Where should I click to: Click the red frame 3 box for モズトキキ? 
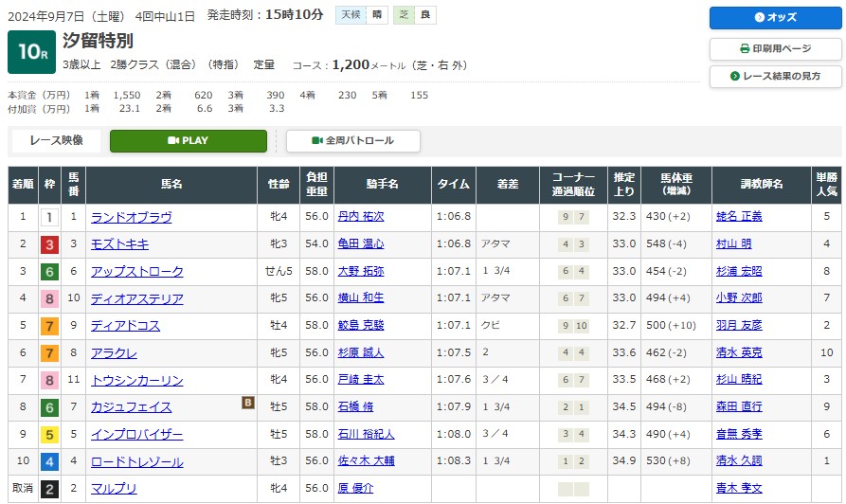(49, 244)
